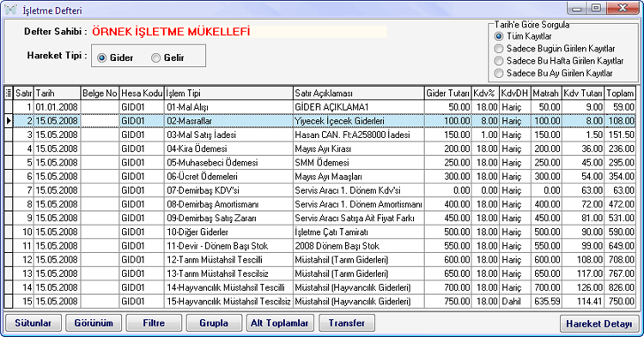
Task: Select the cell '02-Masraflar'
Action: click(228, 121)
